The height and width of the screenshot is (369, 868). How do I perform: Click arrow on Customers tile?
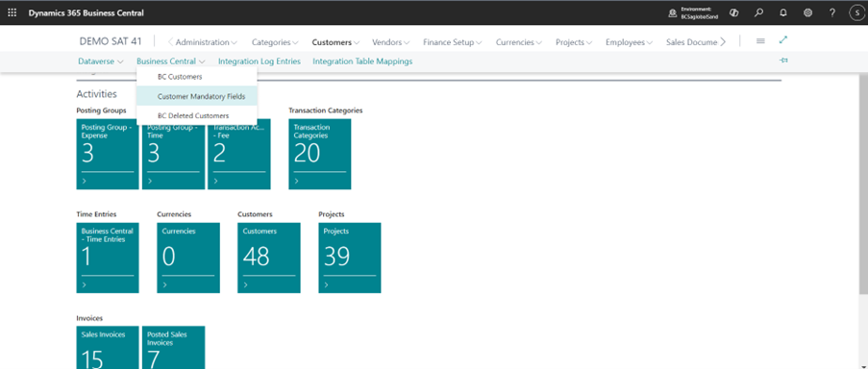245,284
